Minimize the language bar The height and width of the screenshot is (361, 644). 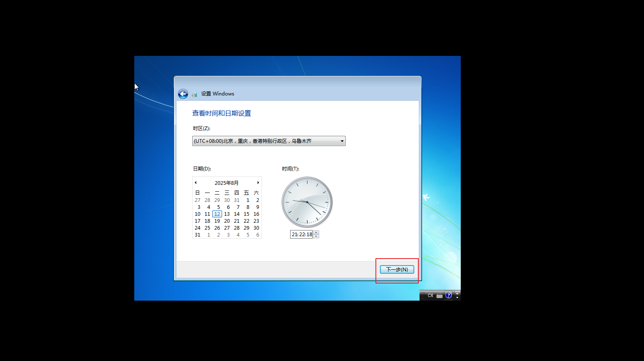457,293
